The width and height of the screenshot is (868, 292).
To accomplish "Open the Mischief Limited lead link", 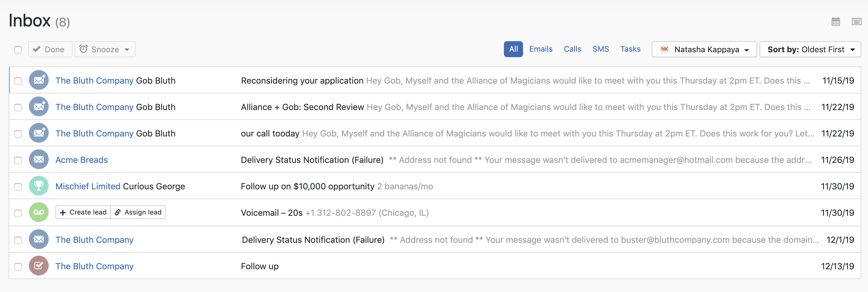I will tap(87, 186).
